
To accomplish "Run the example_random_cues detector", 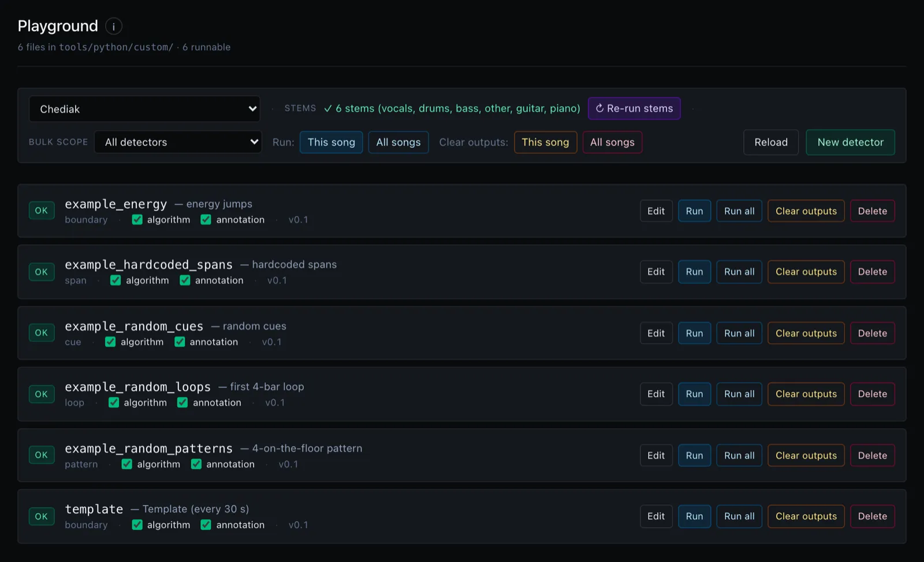I will pos(695,334).
